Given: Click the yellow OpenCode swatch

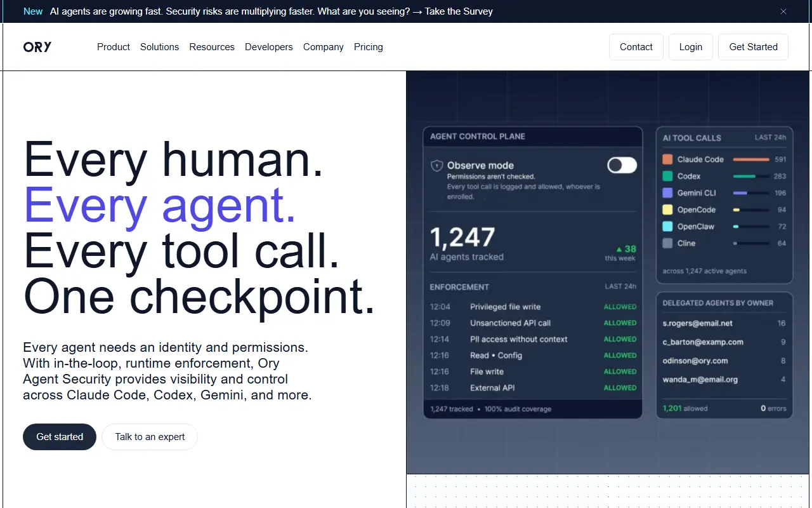Looking at the screenshot, I should click(x=667, y=210).
